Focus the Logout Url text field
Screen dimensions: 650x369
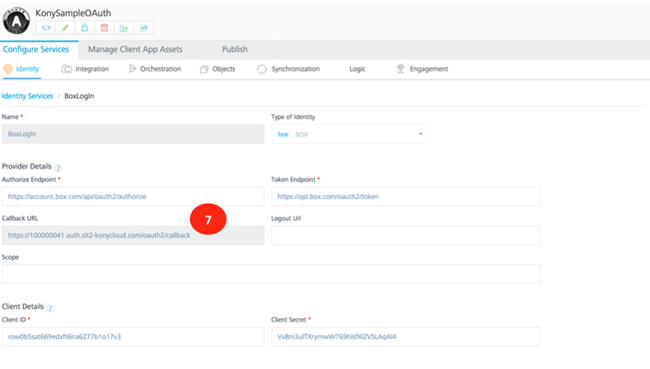(x=405, y=235)
